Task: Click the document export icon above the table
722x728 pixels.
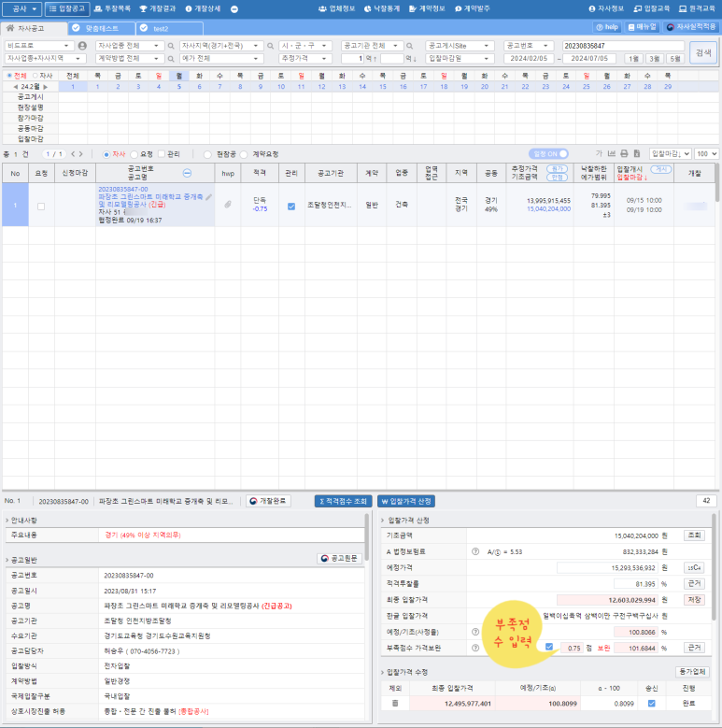Action: click(637, 153)
